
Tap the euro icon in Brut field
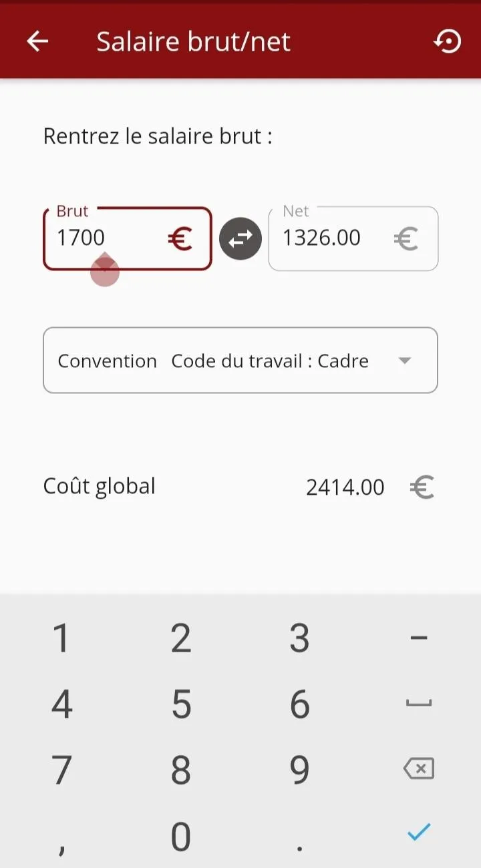click(x=180, y=238)
